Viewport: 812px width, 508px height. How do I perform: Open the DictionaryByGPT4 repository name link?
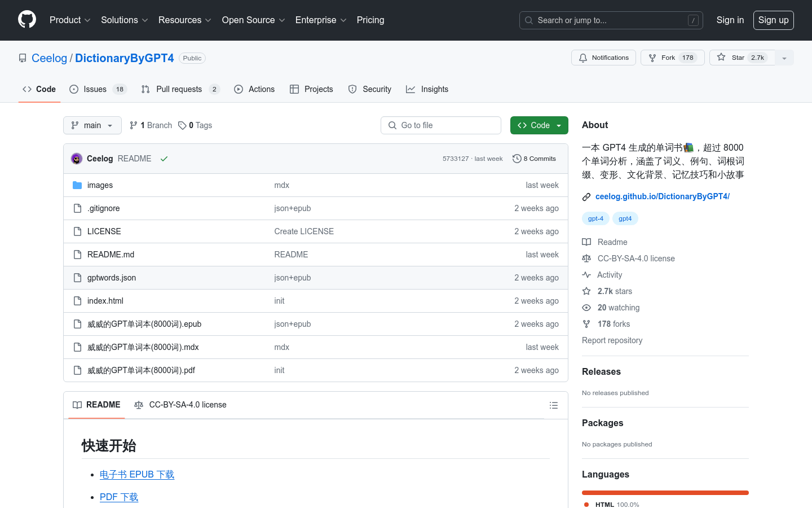click(125, 58)
